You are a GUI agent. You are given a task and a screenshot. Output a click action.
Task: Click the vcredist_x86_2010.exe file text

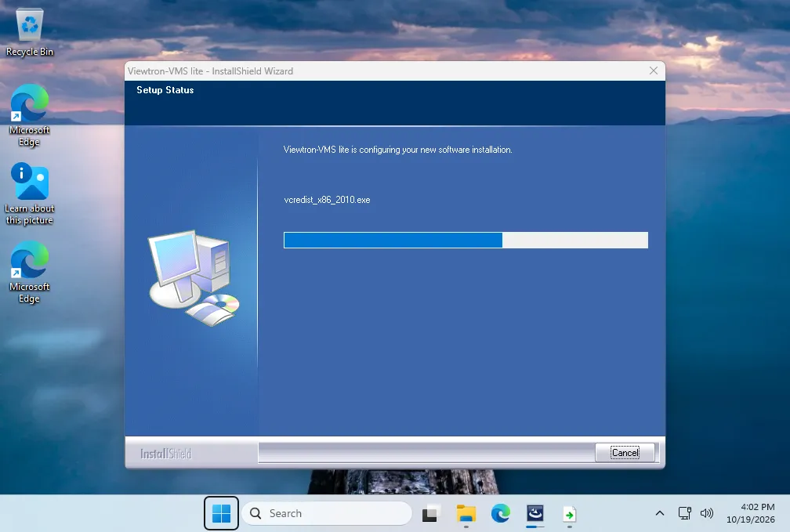pyautogui.click(x=327, y=200)
